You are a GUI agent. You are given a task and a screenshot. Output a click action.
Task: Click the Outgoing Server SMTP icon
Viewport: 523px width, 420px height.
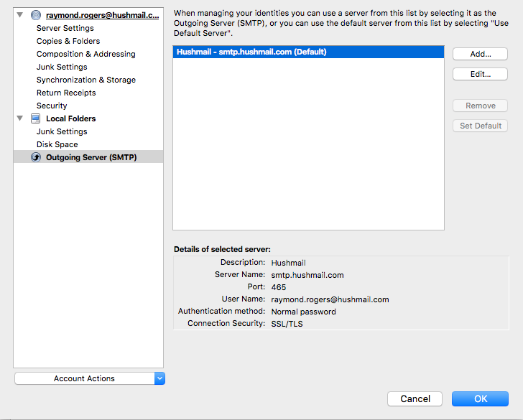pyautogui.click(x=36, y=157)
